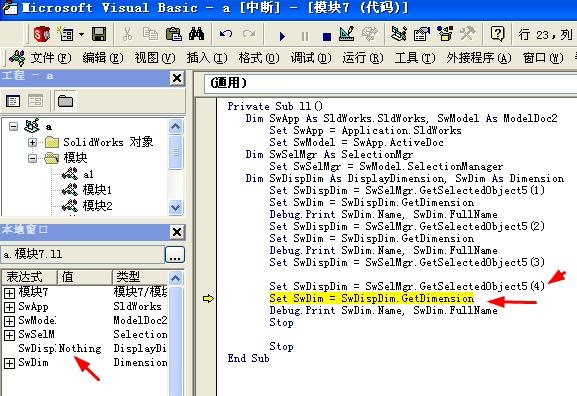The height and width of the screenshot is (396, 577).
Task: Open Visual Basic Help question mark icon
Action: pos(497,35)
